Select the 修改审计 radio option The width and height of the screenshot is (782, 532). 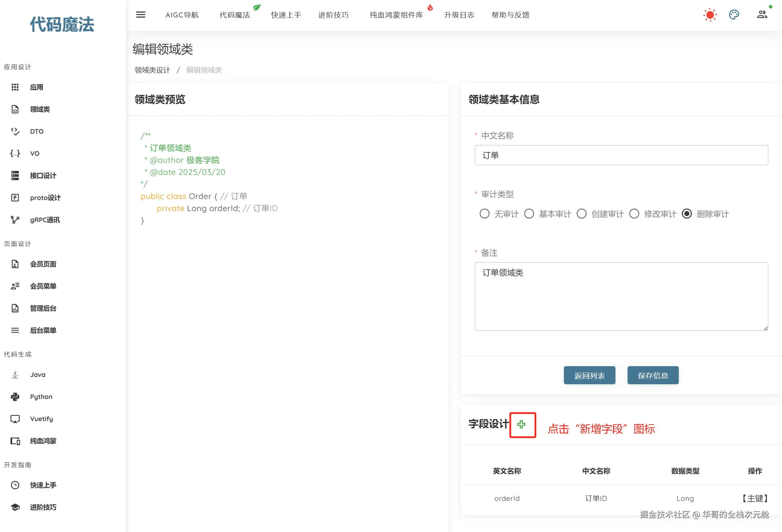click(x=634, y=214)
